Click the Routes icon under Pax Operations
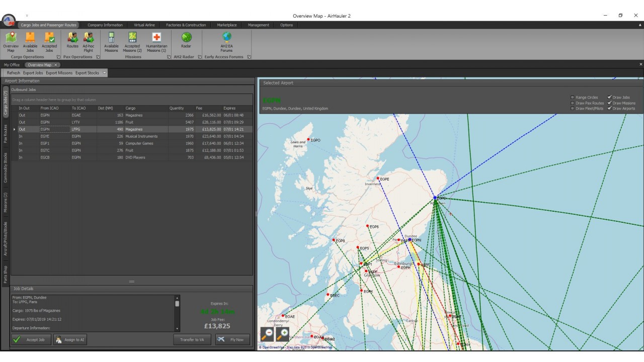The width and height of the screenshot is (644, 362). pyautogui.click(x=72, y=40)
